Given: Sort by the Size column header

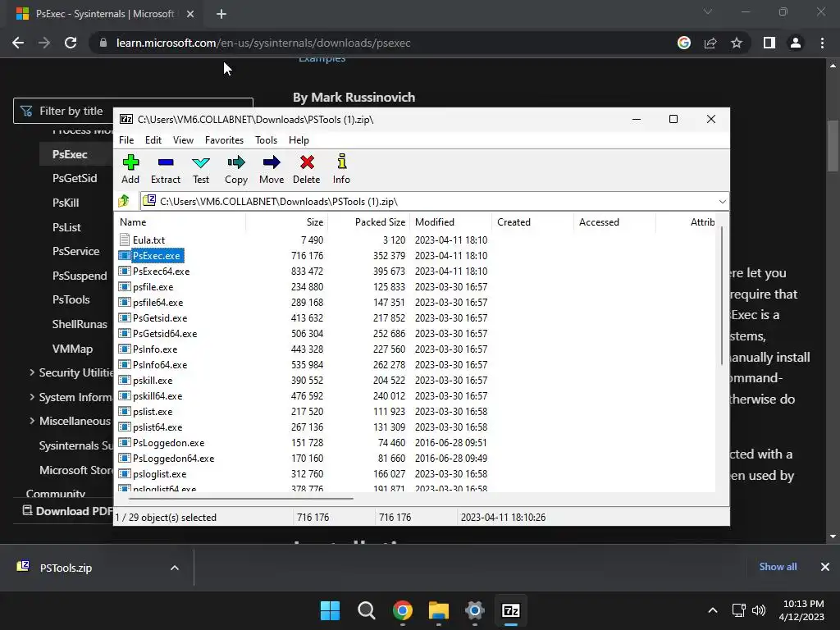Looking at the screenshot, I should pyautogui.click(x=314, y=222).
